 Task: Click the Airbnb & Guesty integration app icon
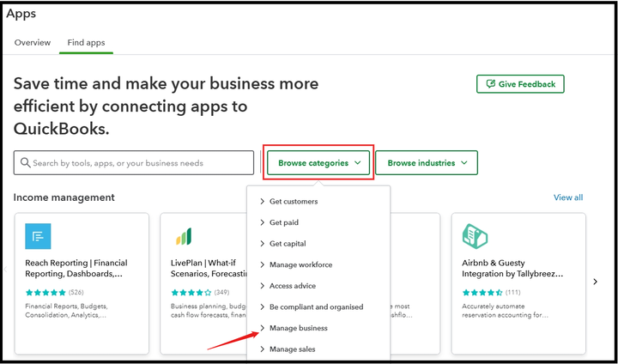(475, 236)
